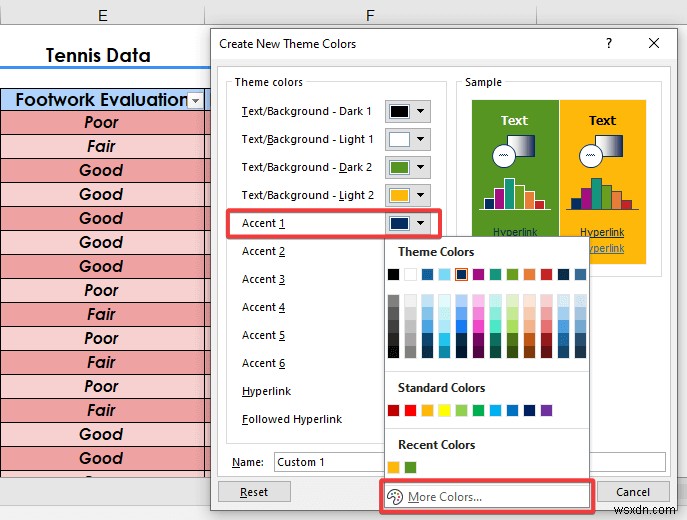Pick orange in Standard Colors
The width and height of the screenshot is (687, 520).
(x=428, y=410)
